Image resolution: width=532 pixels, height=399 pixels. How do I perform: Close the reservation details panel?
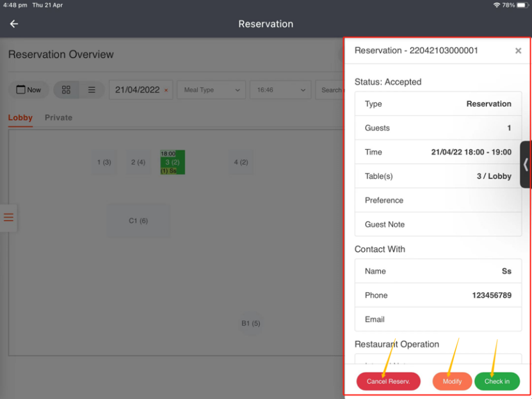coord(518,51)
